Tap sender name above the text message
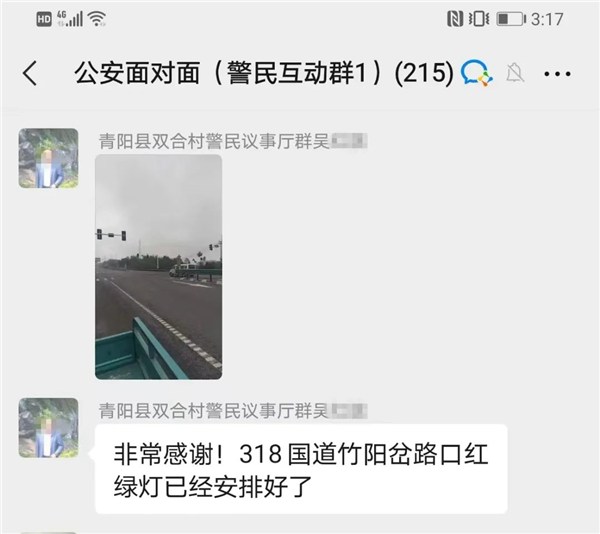600x534 pixels. point(233,411)
